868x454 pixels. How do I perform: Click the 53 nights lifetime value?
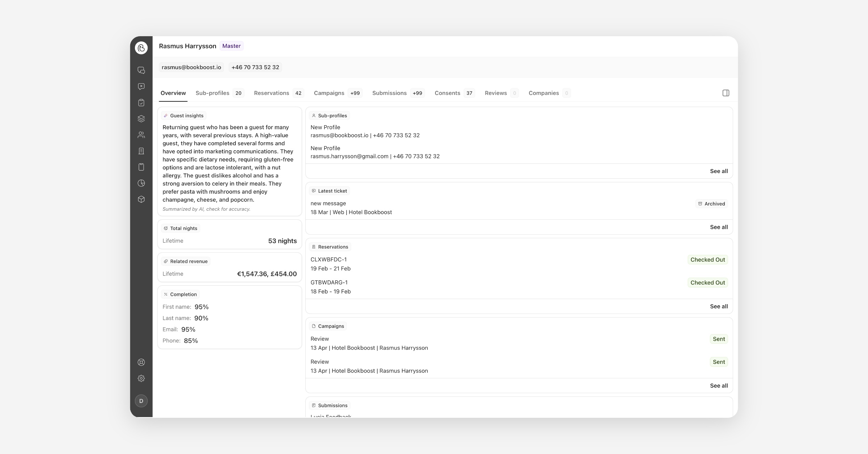[282, 241]
